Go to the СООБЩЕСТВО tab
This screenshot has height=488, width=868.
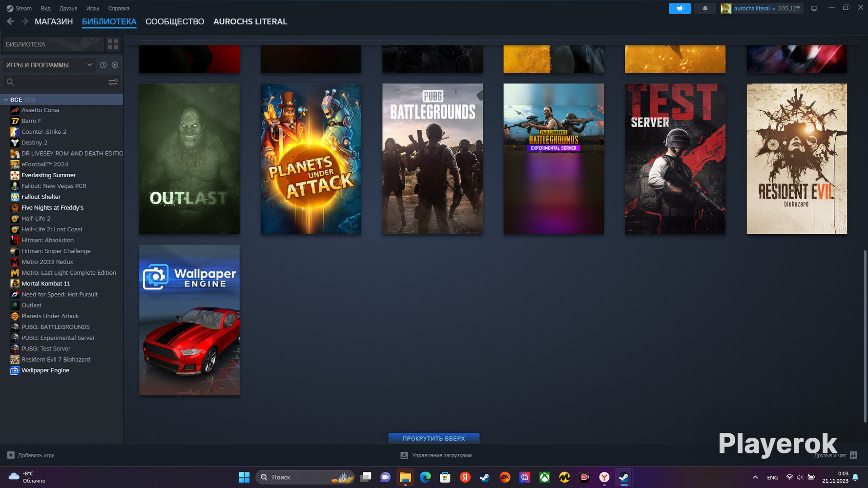pos(175,21)
